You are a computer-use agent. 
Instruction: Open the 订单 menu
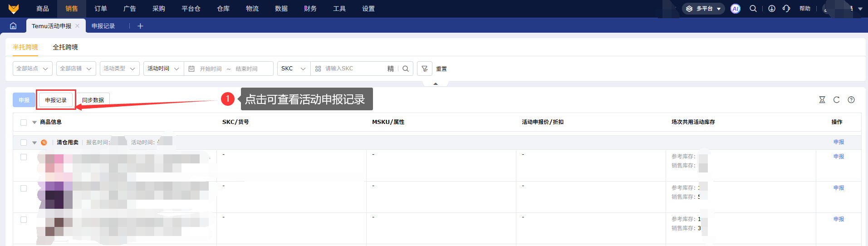pyautogui.click(x=101, y=9)
